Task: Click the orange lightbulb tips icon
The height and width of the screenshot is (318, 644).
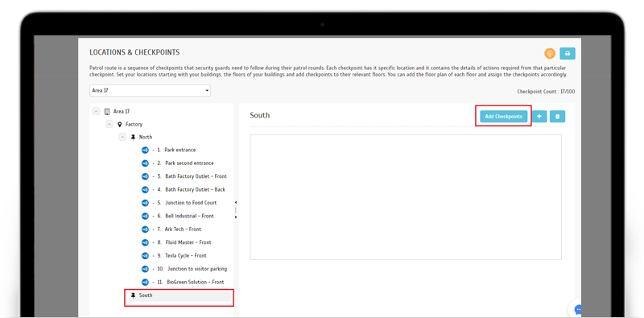Action: coord(550,53)
